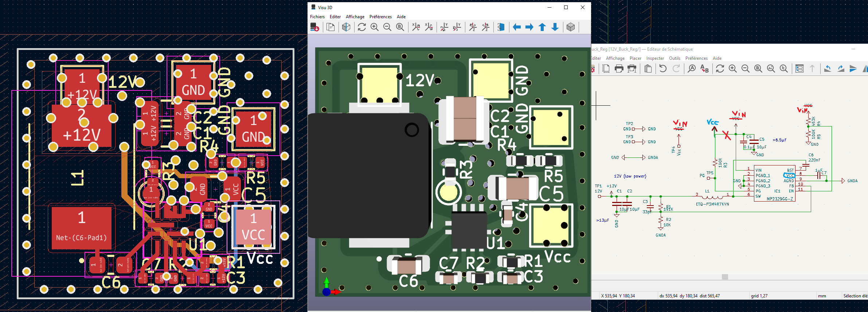Open the Inspecter menu in schematic editor

click(655, 58)
